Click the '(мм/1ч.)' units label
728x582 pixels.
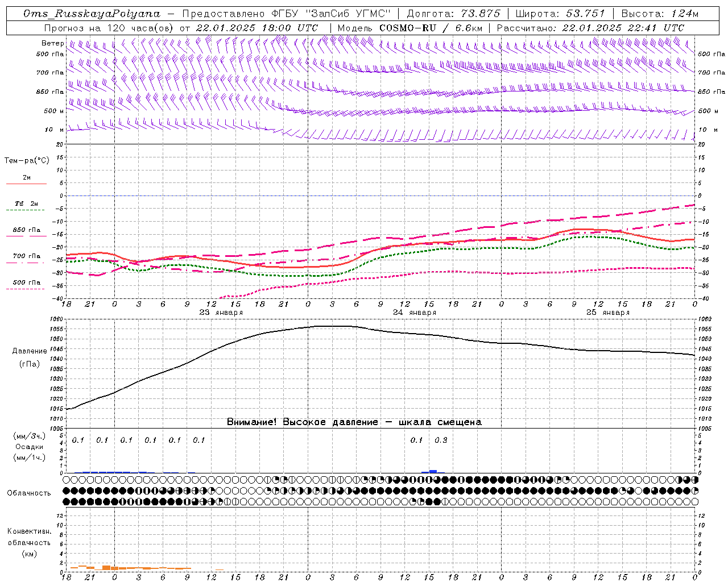click(x=30, y=458)
